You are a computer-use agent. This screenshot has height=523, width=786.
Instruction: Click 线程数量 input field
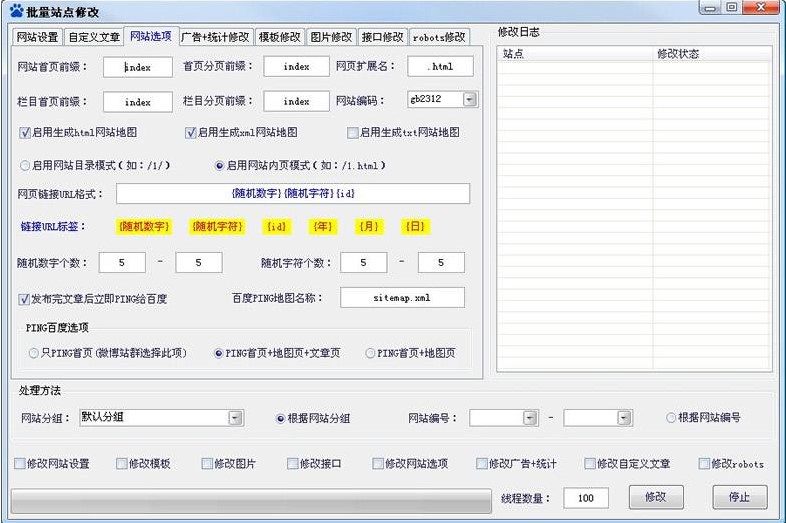586,498
